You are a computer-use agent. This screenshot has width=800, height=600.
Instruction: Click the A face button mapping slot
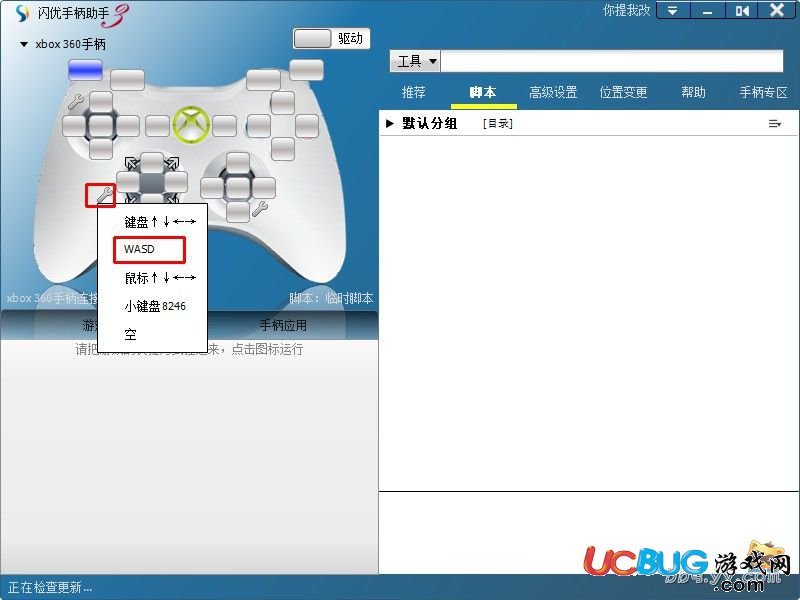pyautogui.click(x=283, y=148)
